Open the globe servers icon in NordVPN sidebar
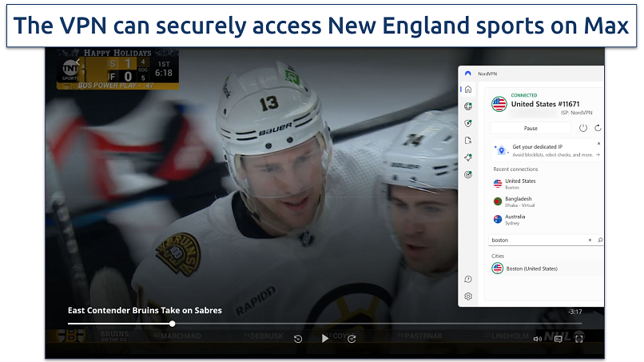The height and width of the screenshot is (362, 644). pos(467,106)
